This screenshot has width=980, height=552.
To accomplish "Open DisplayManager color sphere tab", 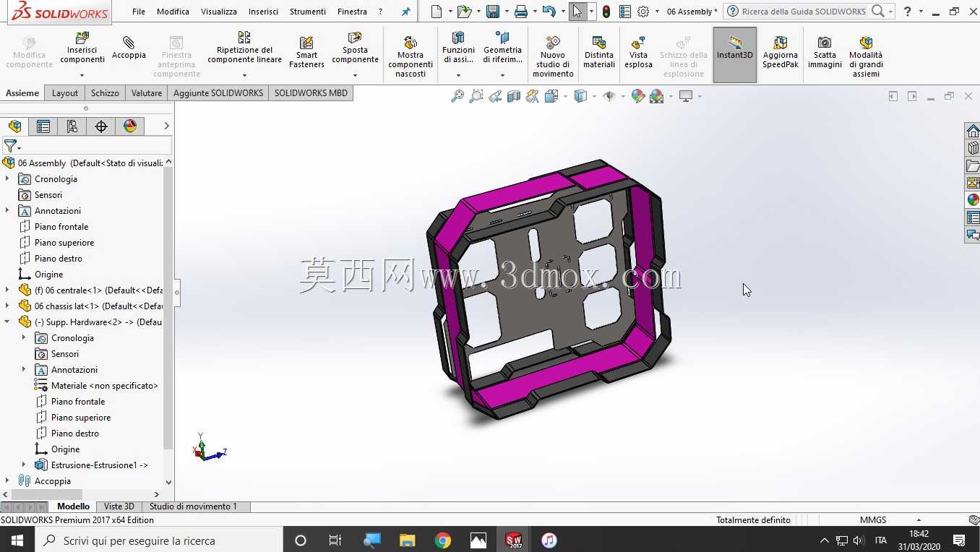I will [x=130, y=126].
